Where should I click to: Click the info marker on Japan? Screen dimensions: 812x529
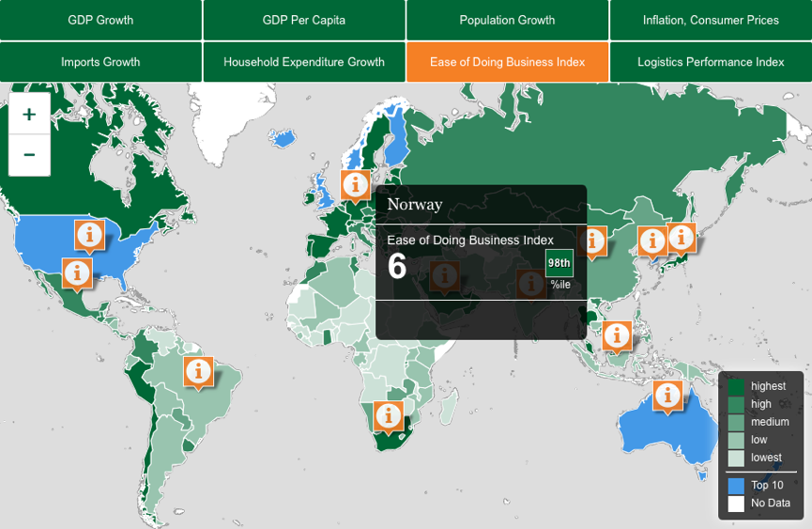click(680, 237)
